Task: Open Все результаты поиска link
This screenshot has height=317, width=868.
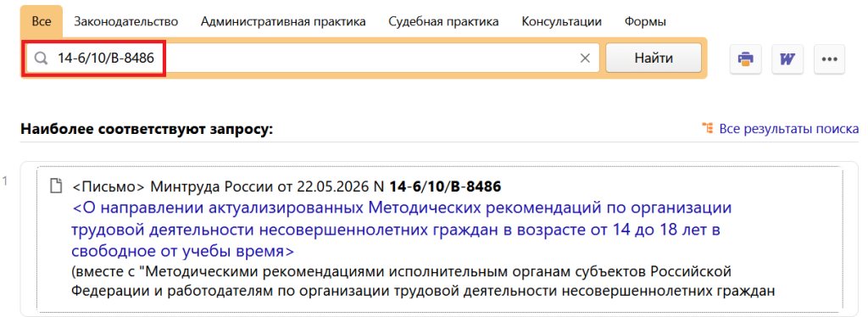Action: [789, 129]
